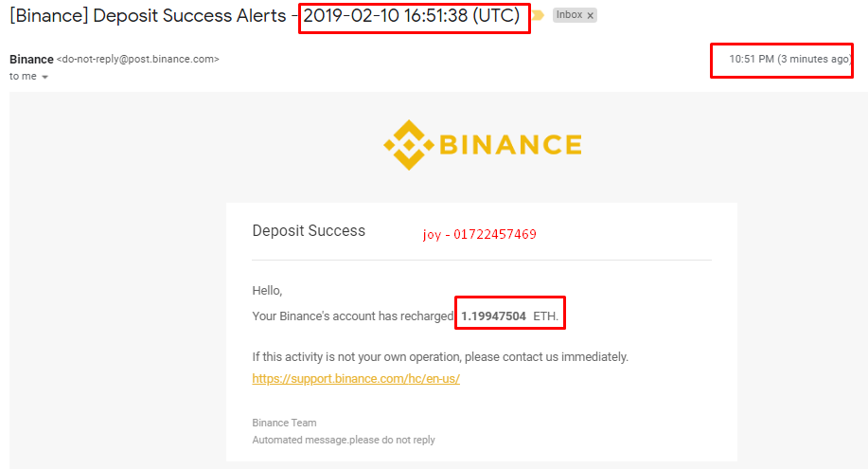
Task: Click the Binance diamond logo icon
Action: (409, 145)
